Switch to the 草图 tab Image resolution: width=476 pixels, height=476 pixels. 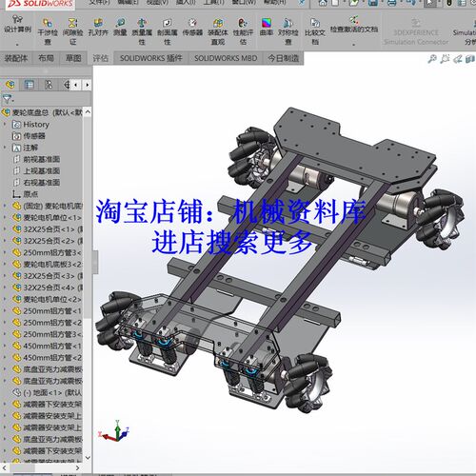click(73, 58)
